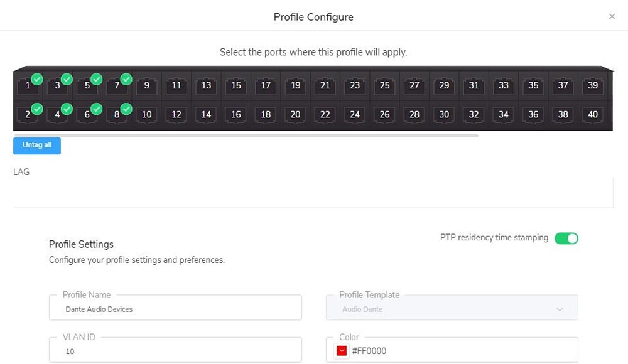Expand Profile Template chevron arrow
Viewport: 628px width, 364px height.
click(560, 309)
